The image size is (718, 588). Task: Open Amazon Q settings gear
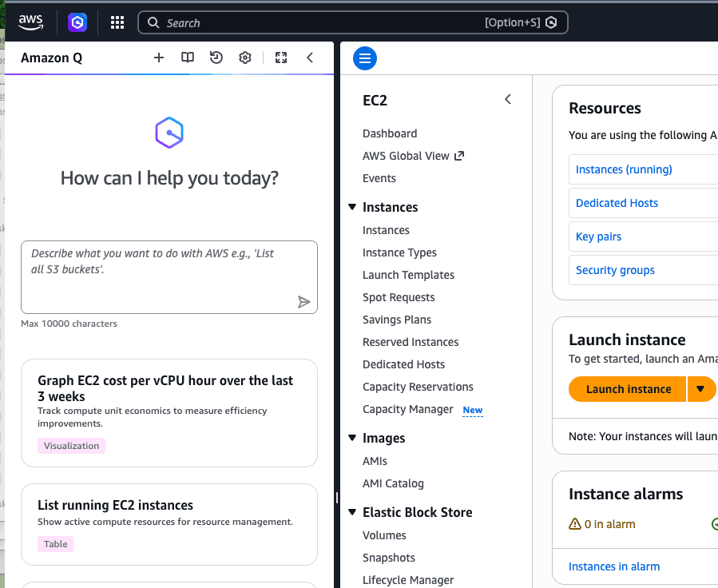point(245,58)
